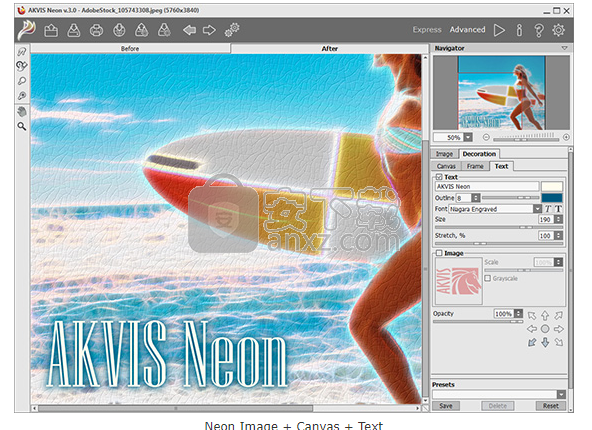
Task: Switch to the After tab
Action: tap(330, 48)
